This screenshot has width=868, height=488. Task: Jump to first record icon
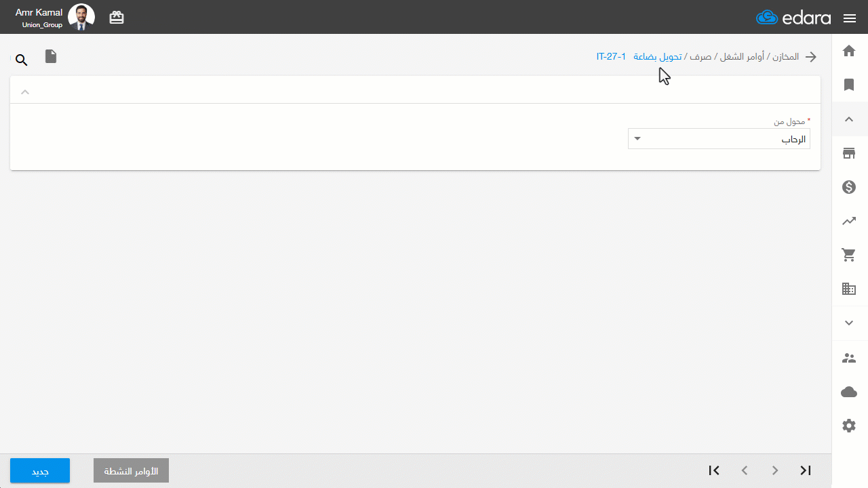click(714, 470)
